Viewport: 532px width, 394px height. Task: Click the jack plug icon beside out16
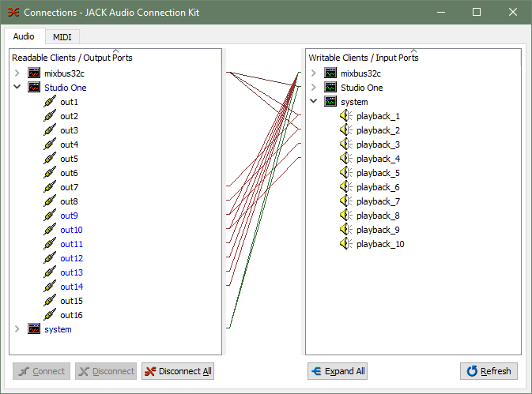click(x=50, y=315)
